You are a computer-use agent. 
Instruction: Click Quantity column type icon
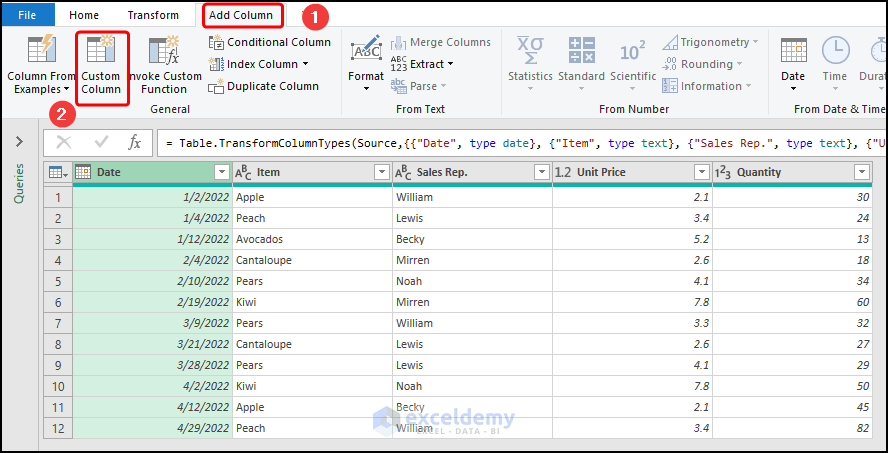tap(723, 172)
